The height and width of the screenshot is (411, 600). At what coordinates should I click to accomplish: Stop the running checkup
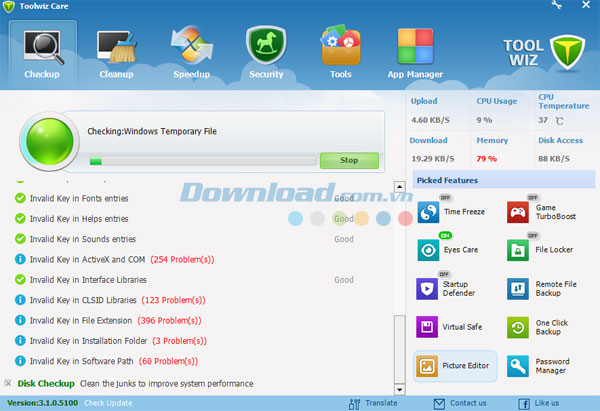pyautogui.click(x=349, y=160)
